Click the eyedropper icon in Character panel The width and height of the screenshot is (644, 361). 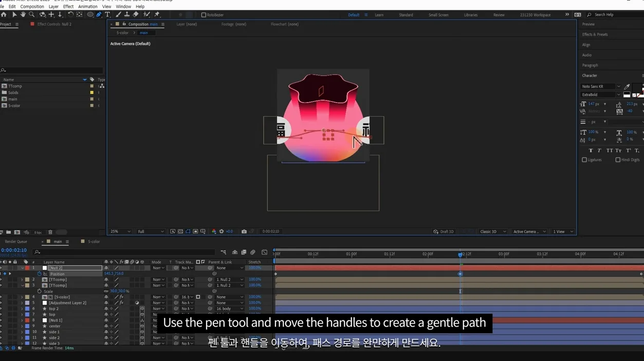coord(627,87)
